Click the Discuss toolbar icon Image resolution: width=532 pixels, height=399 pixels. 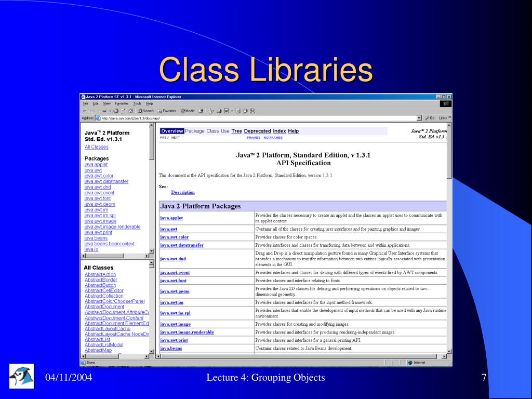[238, 111]
